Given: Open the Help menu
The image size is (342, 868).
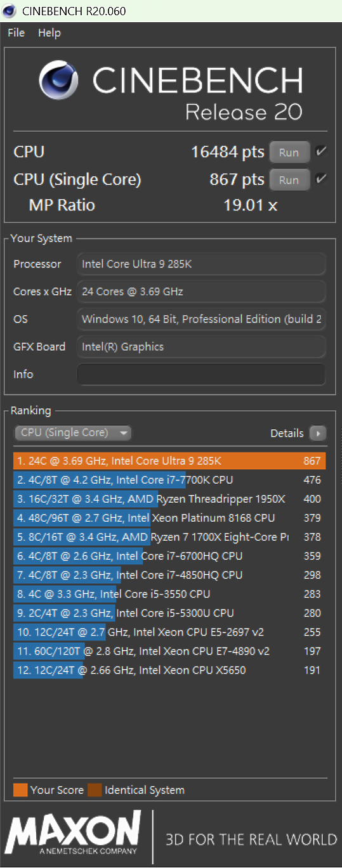Looking at the screenshot, I should [49, 33].
